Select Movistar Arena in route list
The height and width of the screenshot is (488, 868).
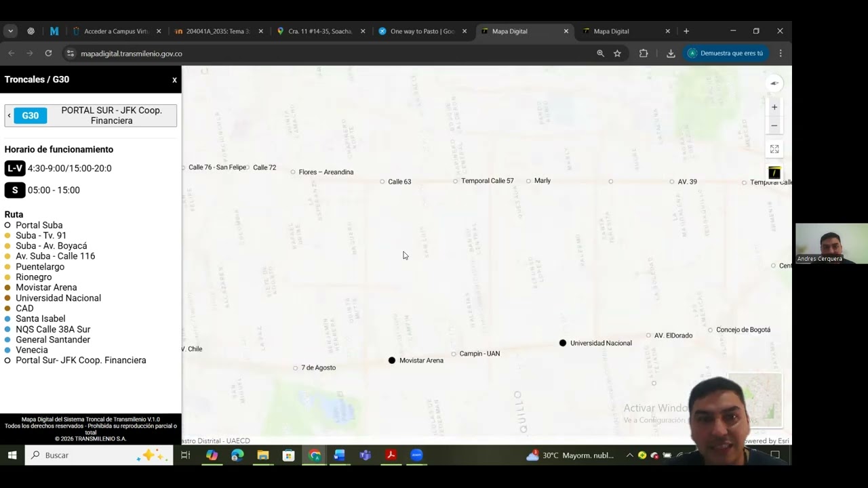[46, 287]
